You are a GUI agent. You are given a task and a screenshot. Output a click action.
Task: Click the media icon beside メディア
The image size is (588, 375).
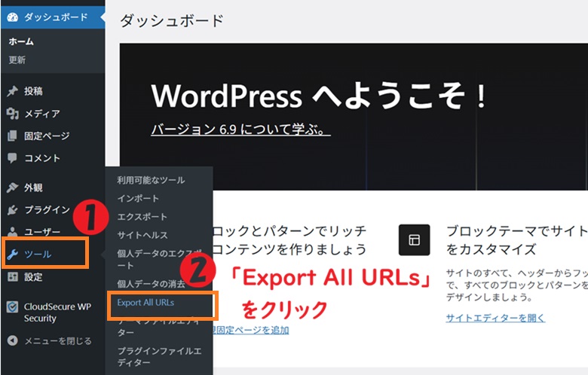[x=12, y=113]
